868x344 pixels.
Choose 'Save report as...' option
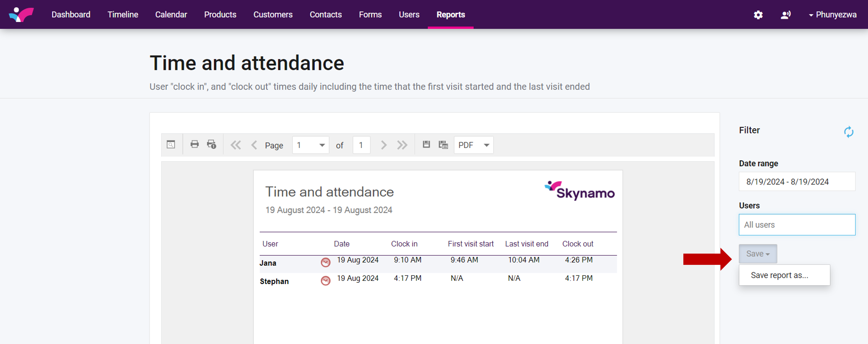coord(779,275)
